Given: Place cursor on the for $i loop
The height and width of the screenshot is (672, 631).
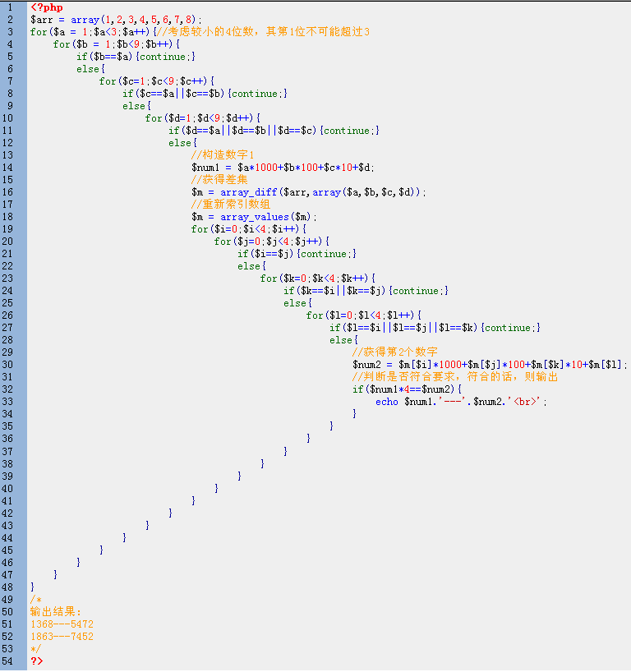Looking at the screenshot, I should (x=248, y=228).
